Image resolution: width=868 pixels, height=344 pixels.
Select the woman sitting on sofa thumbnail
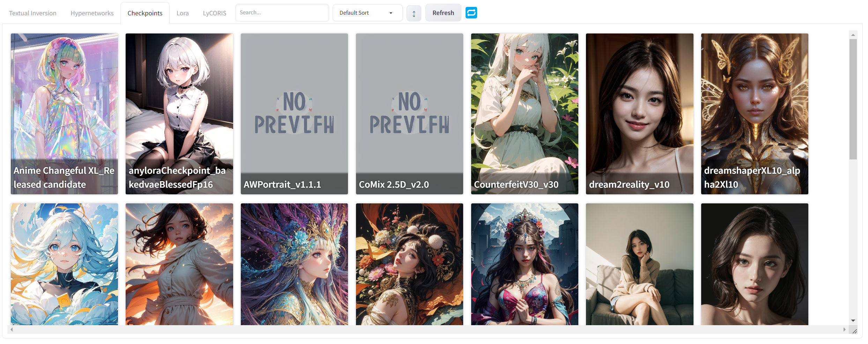click(x=640, y=264)
